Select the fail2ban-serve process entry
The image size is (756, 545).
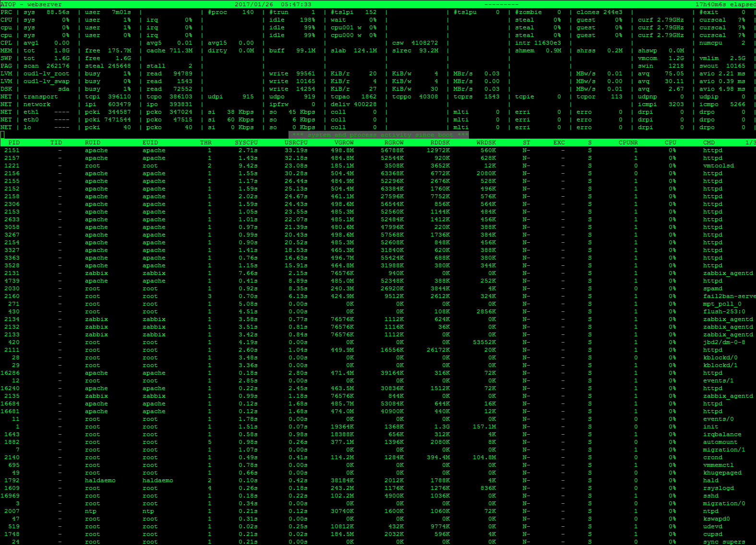729,296
